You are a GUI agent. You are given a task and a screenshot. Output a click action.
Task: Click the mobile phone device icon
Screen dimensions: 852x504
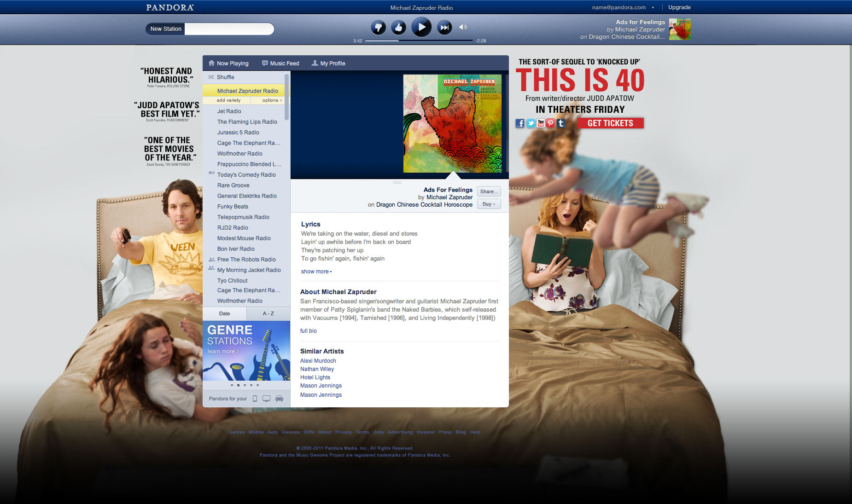255,399
